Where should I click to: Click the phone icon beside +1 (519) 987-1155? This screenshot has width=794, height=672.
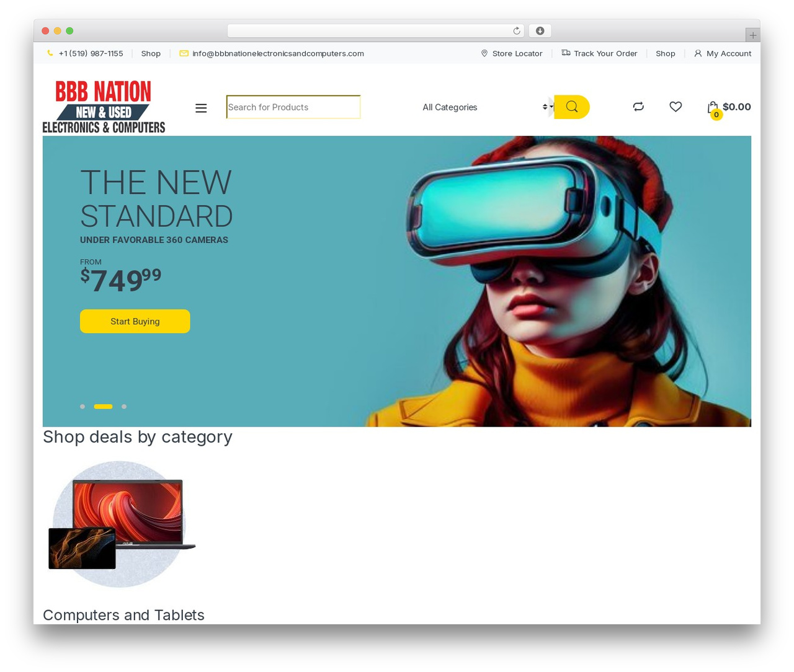[50, 53]
